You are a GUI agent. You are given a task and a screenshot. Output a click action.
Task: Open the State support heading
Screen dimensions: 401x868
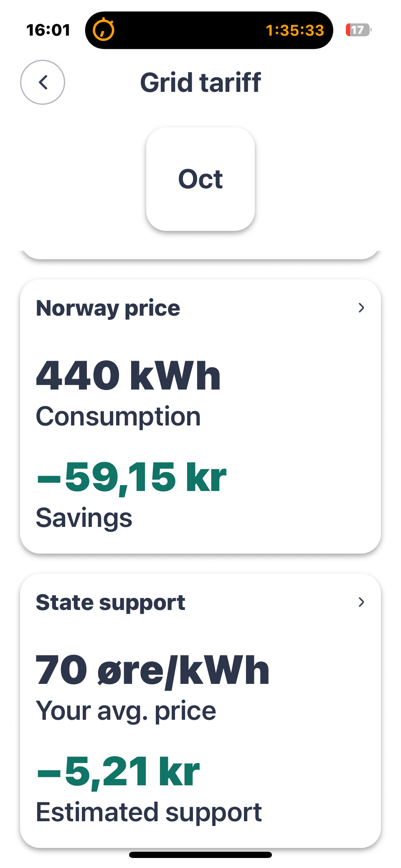(111, 602)
